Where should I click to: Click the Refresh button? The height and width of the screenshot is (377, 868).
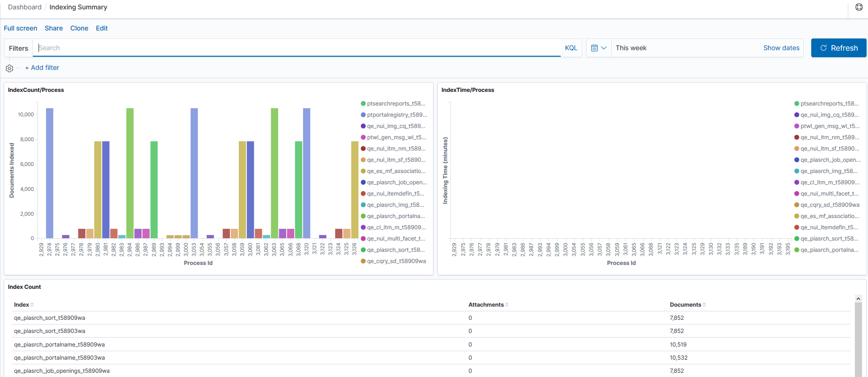tap(838, 48)
